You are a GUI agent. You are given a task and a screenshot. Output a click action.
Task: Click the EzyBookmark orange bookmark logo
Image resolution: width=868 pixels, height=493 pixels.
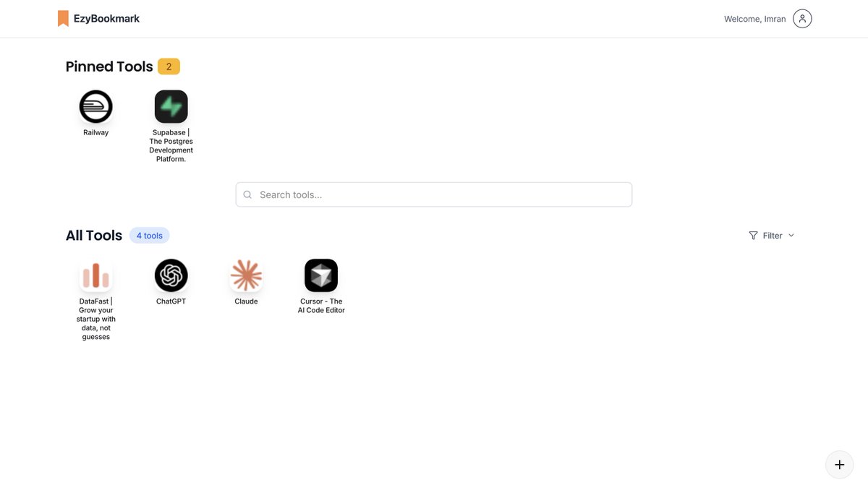point(63,19)
